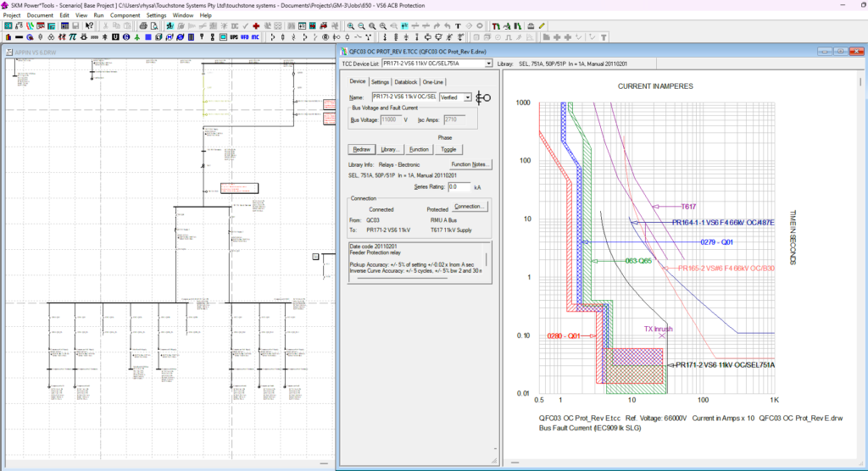Click the Zoom In magnifier icon
This screenshot has height=471, width=868.
(x=350, y=26)
